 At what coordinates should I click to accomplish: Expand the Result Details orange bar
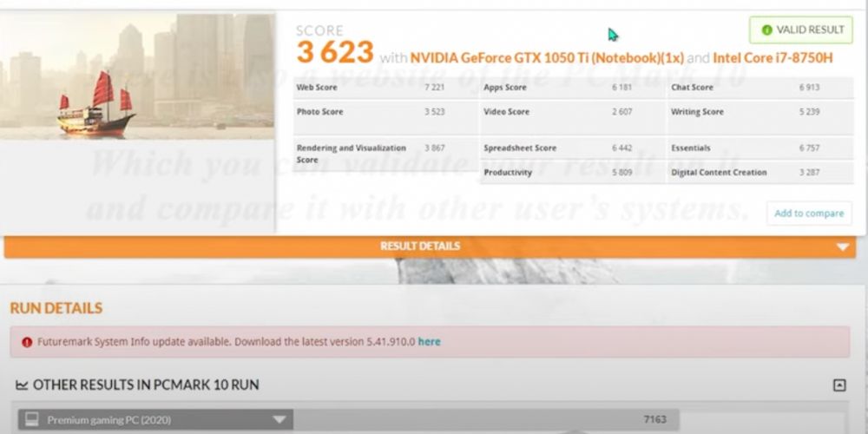[x=430, y=247]
